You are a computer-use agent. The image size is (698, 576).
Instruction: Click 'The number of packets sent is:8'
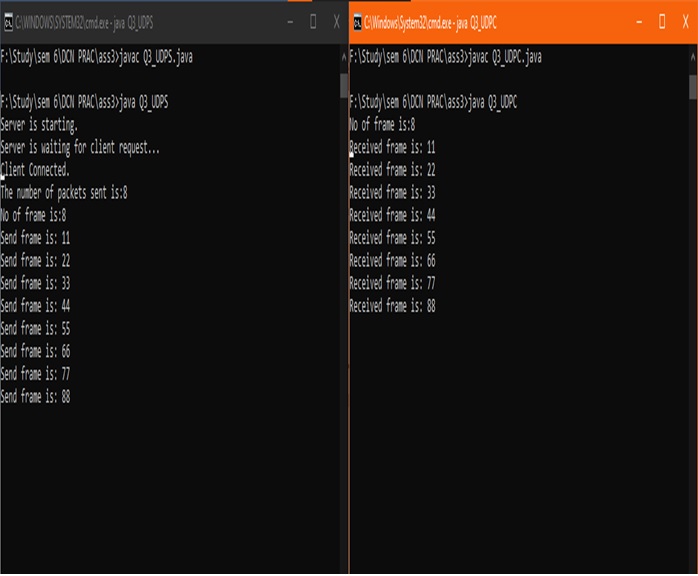(x=64, y=193)
